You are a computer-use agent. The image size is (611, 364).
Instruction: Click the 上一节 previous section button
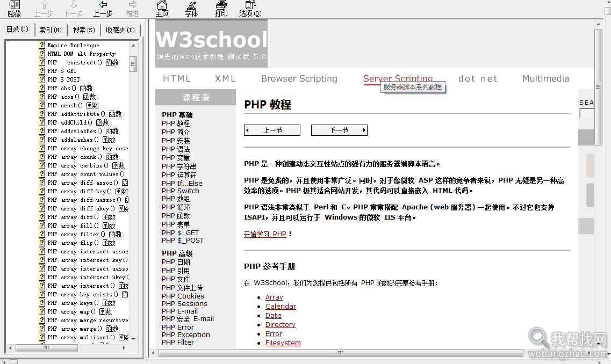(272, 130)
